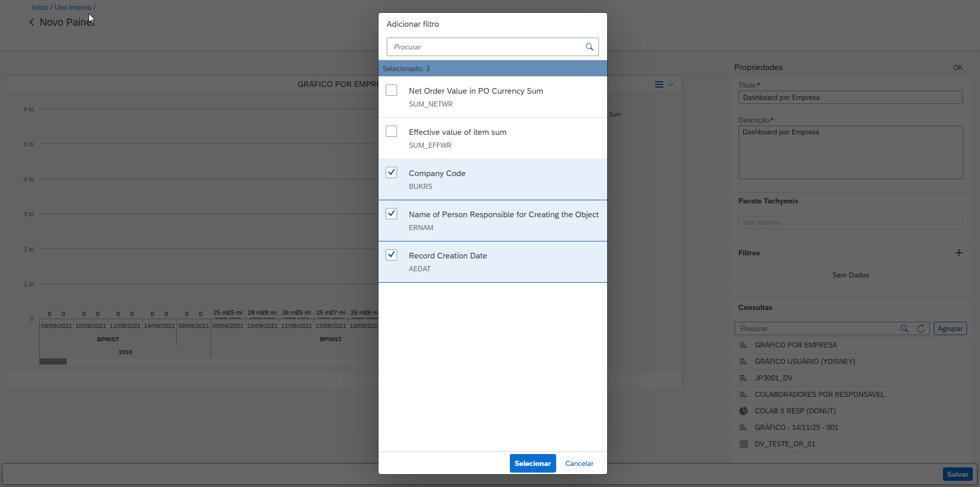Click the DV_TESTE_OR_01 table icon

coord(743,444)
